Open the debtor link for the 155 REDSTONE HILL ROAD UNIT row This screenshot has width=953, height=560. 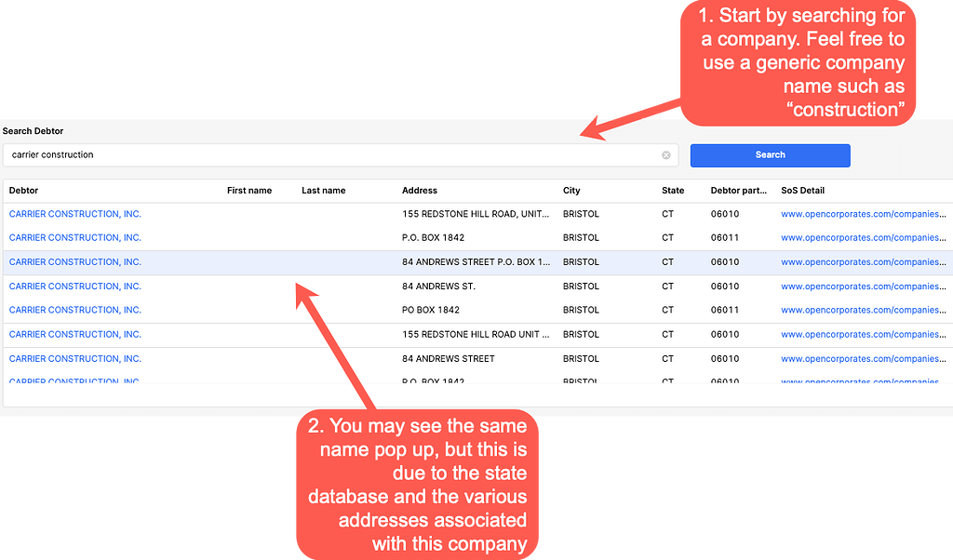pos(74,334)
